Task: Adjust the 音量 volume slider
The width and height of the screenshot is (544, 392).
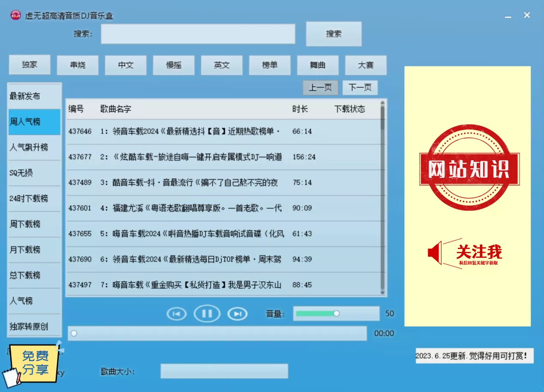Action: [x=336, y=314]
